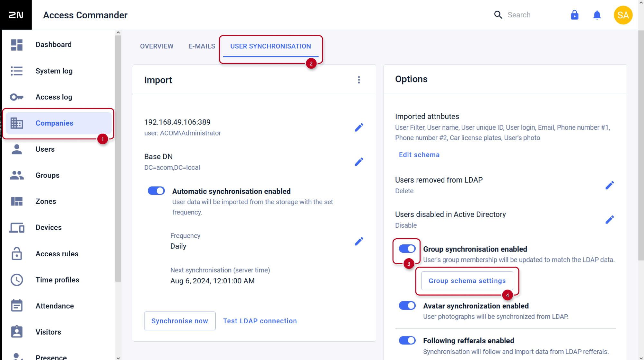Edit Users disabled in Active Directory setting
This screenshot has width=644, height=360.
pos(610,220)
